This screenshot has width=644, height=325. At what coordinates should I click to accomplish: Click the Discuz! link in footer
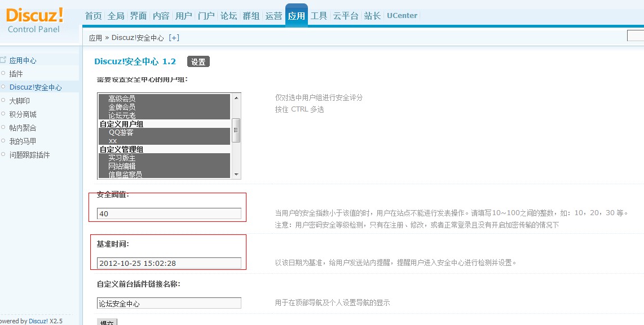pos(38,321)
